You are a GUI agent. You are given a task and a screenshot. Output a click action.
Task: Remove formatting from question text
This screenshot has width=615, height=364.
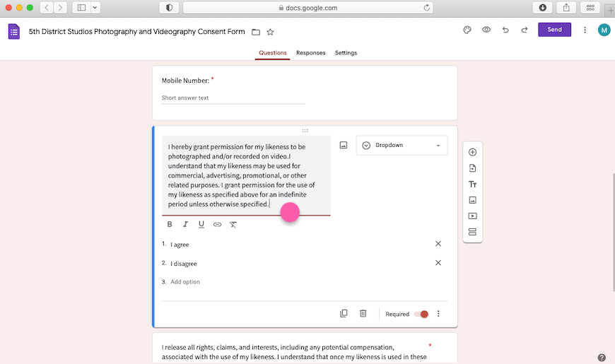click(x=233, y=224)
